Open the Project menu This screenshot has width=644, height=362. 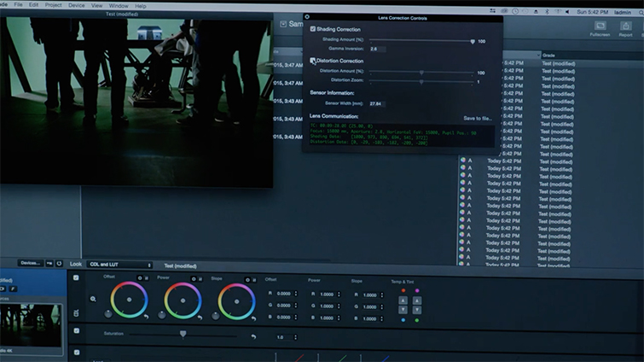point(53,5)
